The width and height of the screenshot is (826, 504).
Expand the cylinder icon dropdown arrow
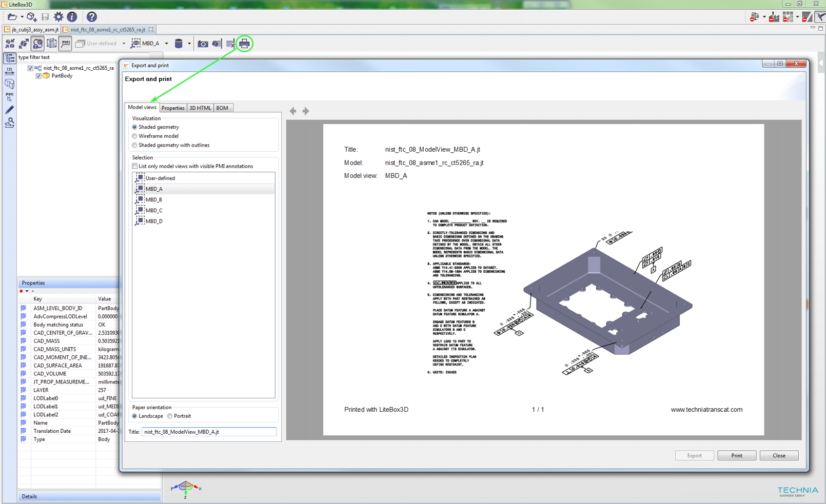click(189, 44)
